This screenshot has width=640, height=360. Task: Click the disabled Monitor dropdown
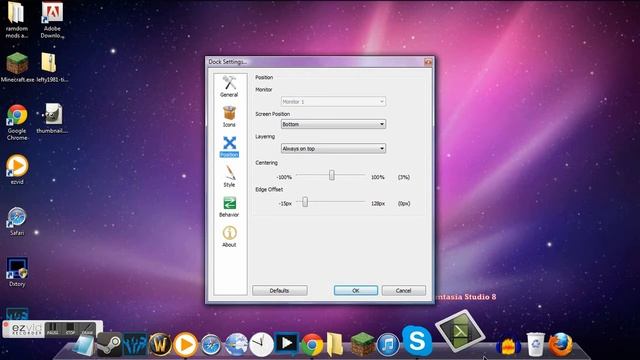[333, 102]
